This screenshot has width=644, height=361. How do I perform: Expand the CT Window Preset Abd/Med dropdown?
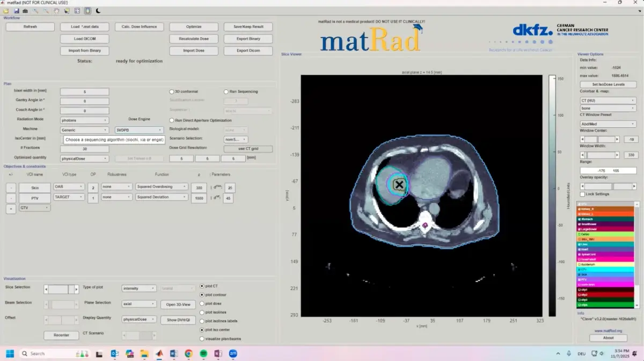click(608, 124)
